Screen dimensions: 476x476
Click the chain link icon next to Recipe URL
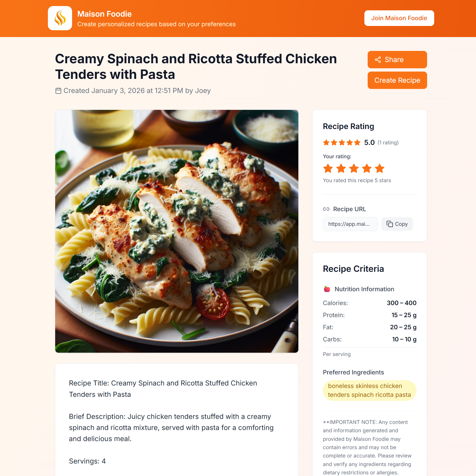tap(326, 209)
